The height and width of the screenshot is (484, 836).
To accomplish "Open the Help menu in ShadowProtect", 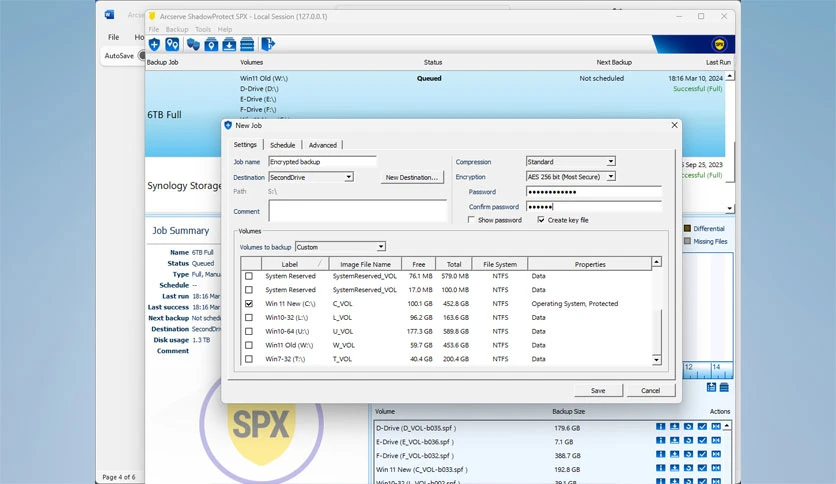I will (224, 29).
